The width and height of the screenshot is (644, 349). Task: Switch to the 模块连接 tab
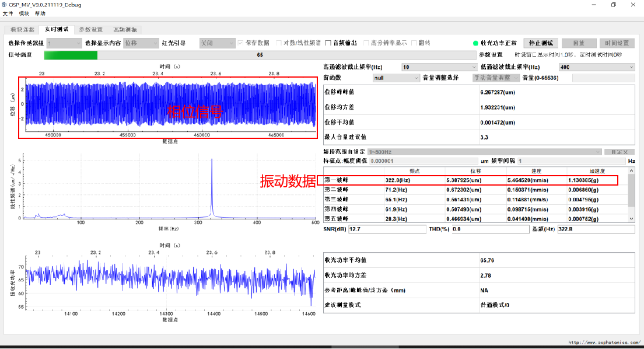[22, 30]
